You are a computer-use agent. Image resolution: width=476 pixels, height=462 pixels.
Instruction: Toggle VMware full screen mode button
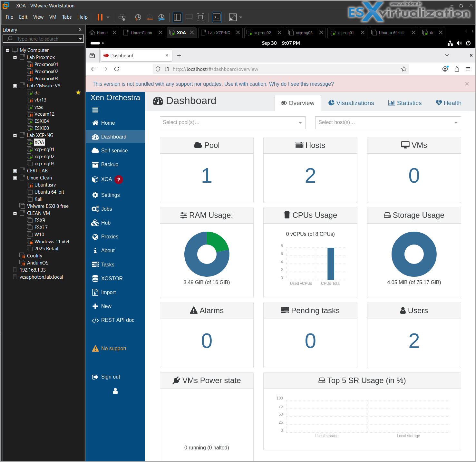[x=200, y=17]
